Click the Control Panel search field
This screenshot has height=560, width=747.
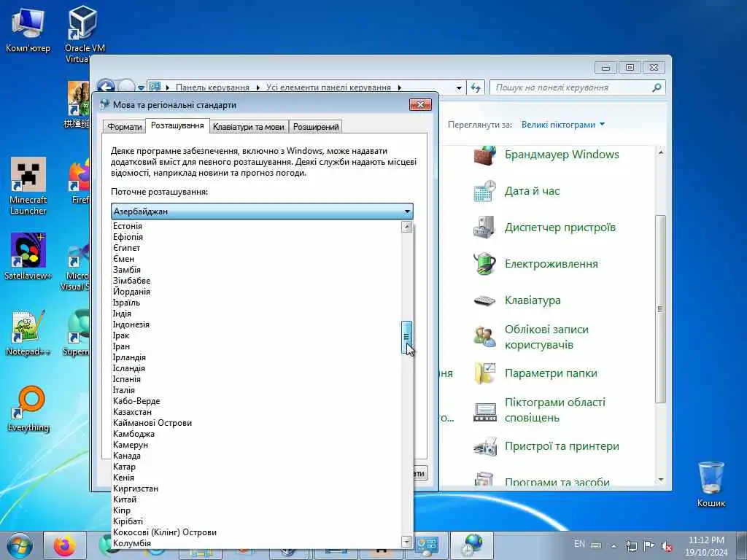pos(572,87)
